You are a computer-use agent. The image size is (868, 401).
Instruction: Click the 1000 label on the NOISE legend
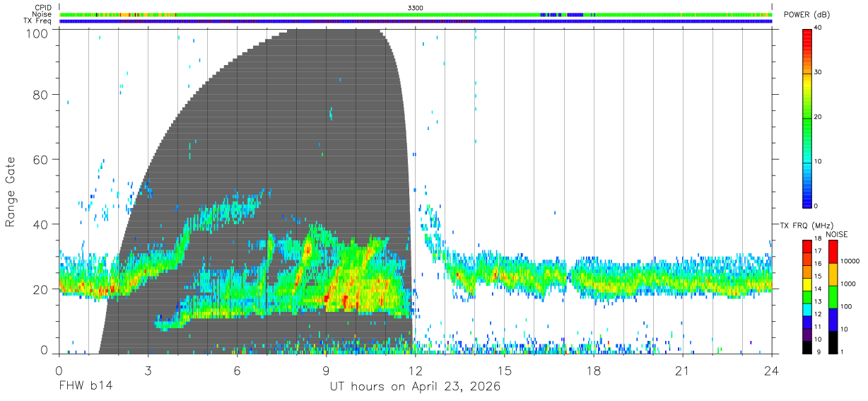[x=847, y=284]
